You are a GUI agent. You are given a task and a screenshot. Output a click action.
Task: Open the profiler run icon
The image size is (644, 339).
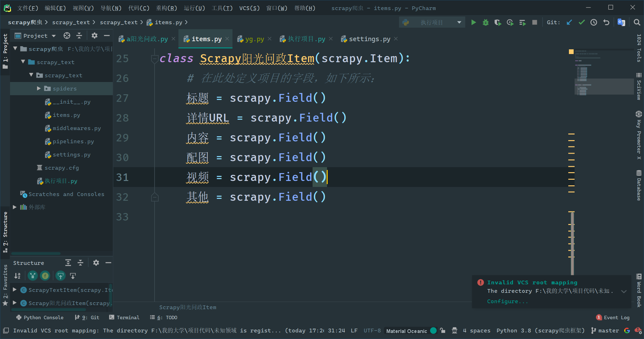pos(510,22)
